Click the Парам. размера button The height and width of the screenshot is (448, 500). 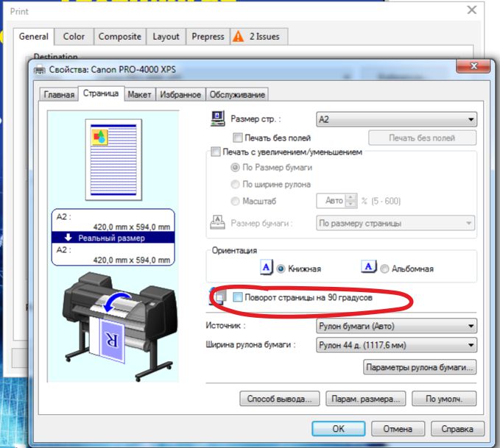click(x=365, y=399)
